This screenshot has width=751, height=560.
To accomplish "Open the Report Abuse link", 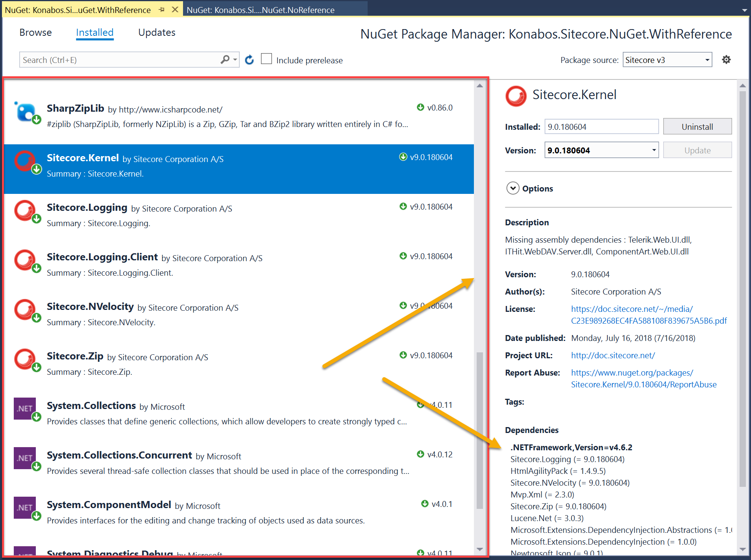I will (x=644, y=378).
